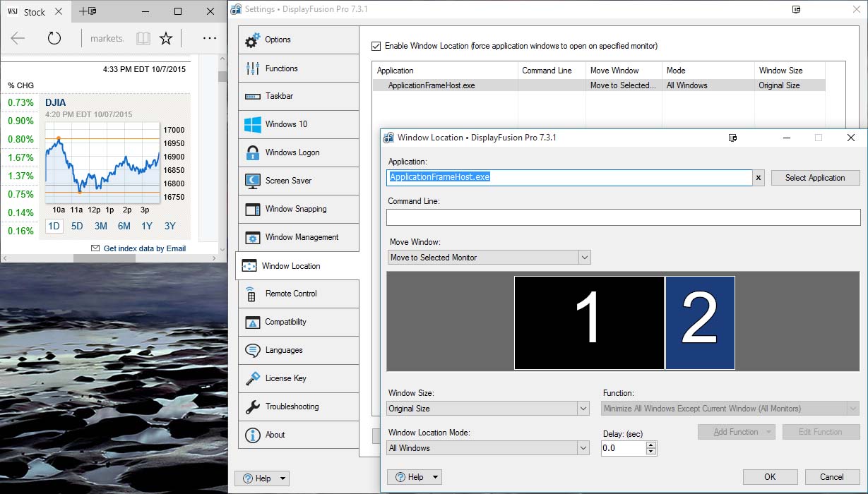Expand the Window Location Mode dropdown
Image resolution: width=868 pixels, height=494 pixels.
[x=583, y=448]
